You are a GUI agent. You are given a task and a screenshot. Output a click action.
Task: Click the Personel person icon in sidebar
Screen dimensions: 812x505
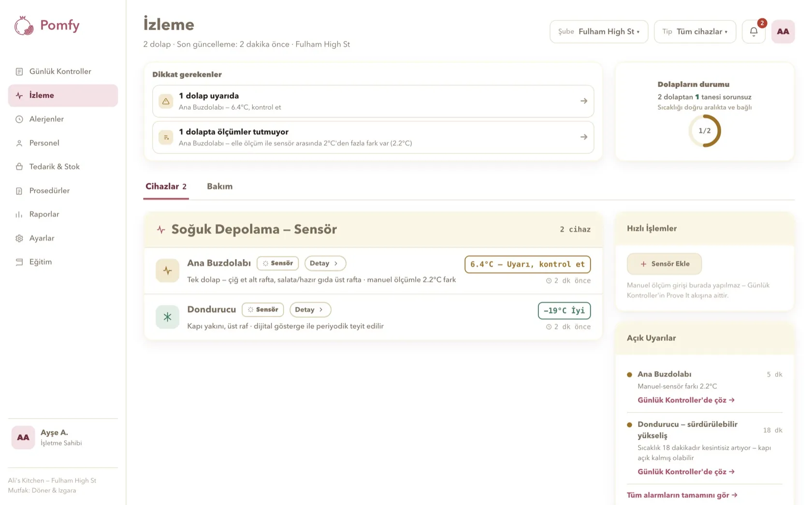[19, 143]
